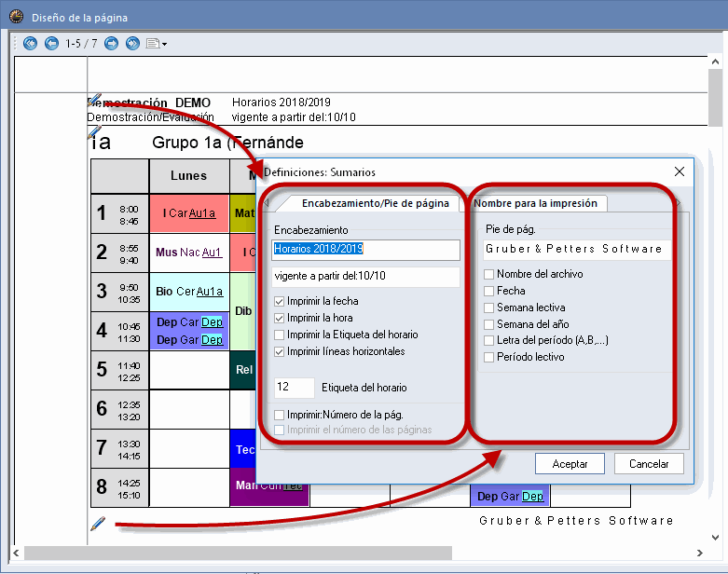Click the Etiqueta del horario field showing 12
Viewport: 728px width, 574px height.
pos(295,387)
